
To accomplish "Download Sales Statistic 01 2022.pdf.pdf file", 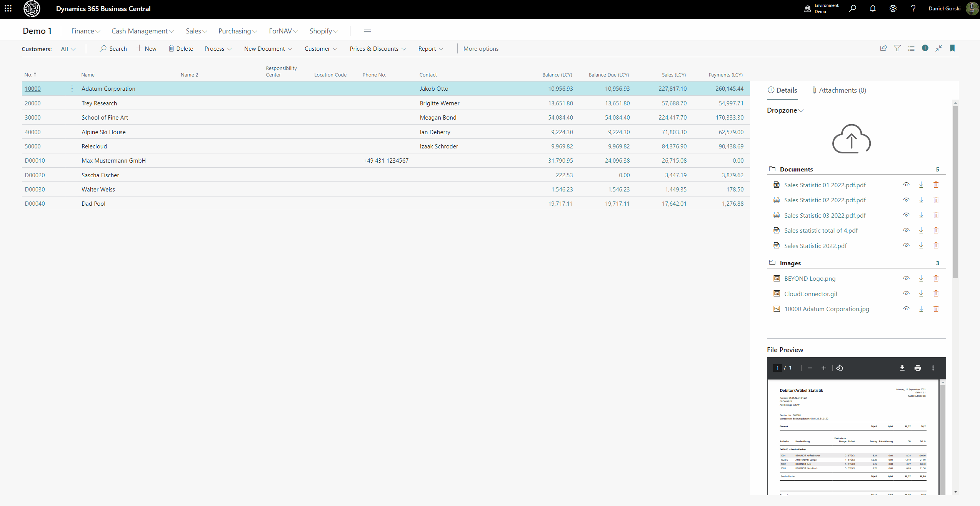I will pyautogui.click(x=921, y=185).
